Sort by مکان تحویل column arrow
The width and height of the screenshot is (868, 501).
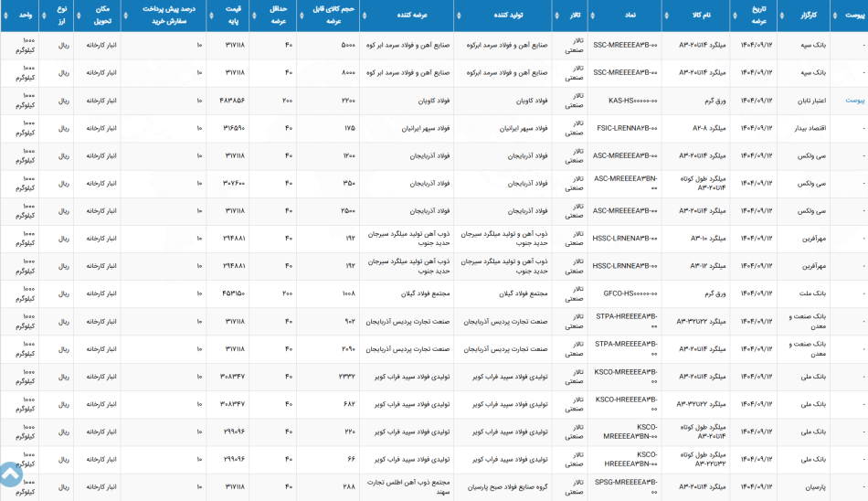tap(79, 16)
